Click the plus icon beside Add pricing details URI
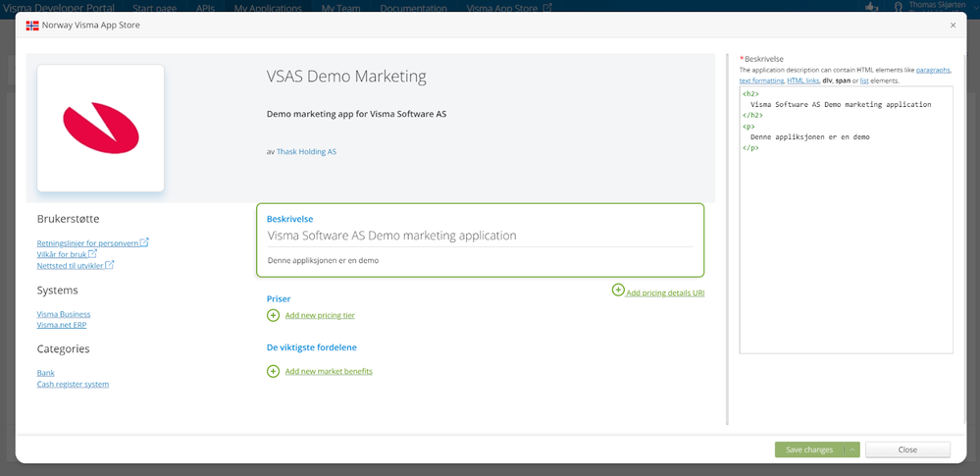980x476 pixels. [x=618, y=291]
